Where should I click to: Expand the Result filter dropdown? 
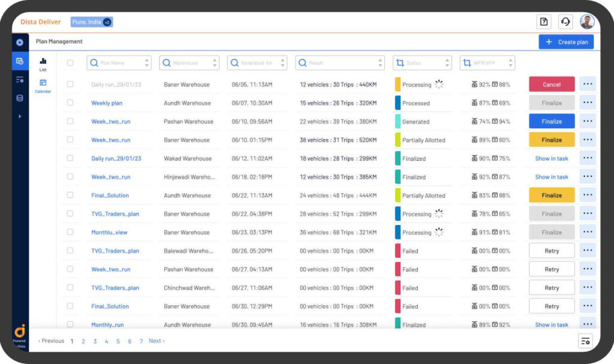point(339,62)
